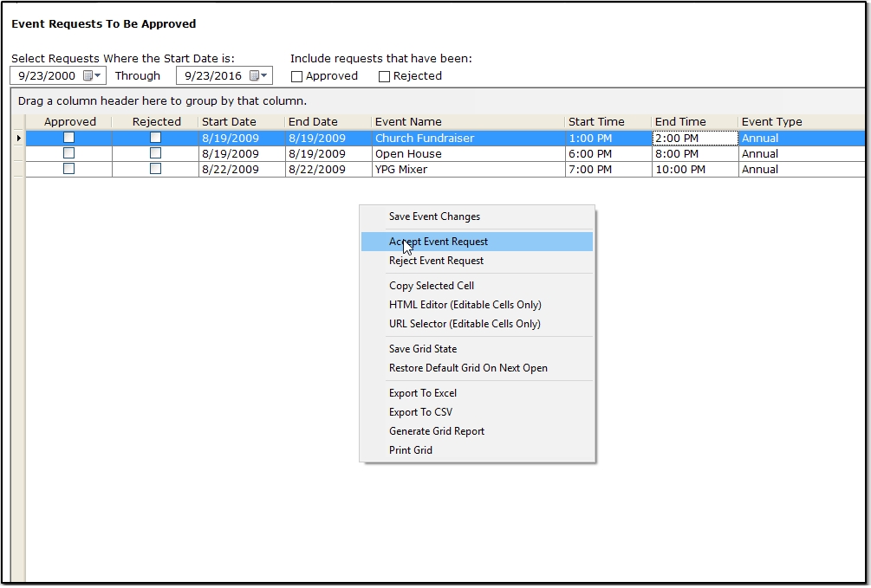
Task: Check Rejected box for Church Fundraiser row
Action: pos(155,137)
